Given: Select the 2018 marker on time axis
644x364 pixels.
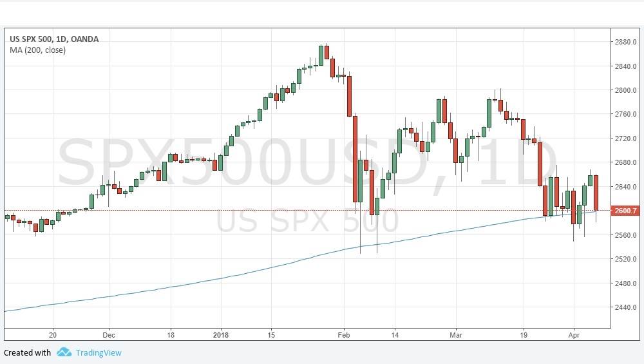Looking at the screenshot, I should 221,335.
